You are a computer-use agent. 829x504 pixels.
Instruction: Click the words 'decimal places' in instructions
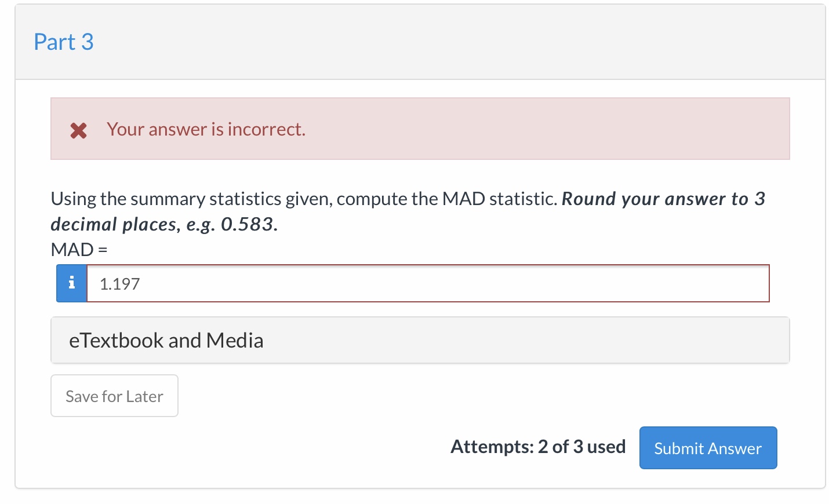pos(114,224)
